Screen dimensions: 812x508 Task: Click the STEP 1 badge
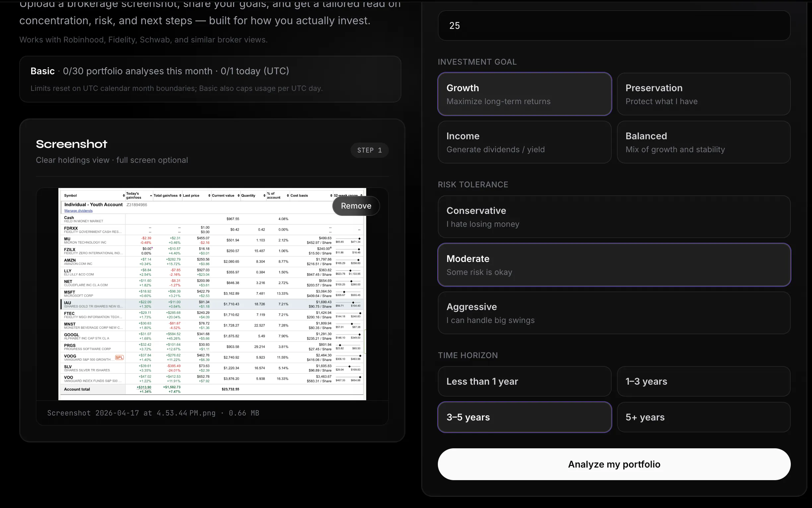(x=370, y=150)
